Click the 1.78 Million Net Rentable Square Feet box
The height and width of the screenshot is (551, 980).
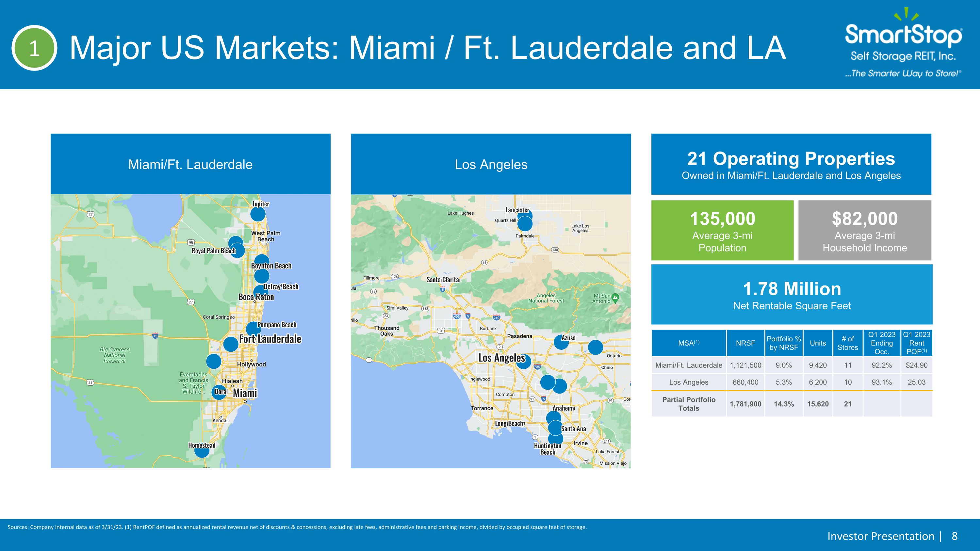[792, 294]
